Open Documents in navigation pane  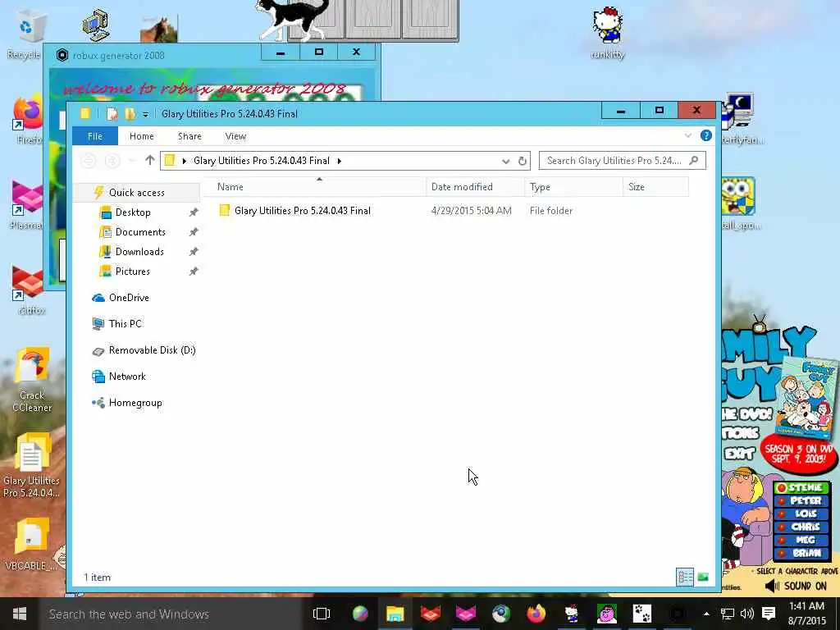point(140,232)
